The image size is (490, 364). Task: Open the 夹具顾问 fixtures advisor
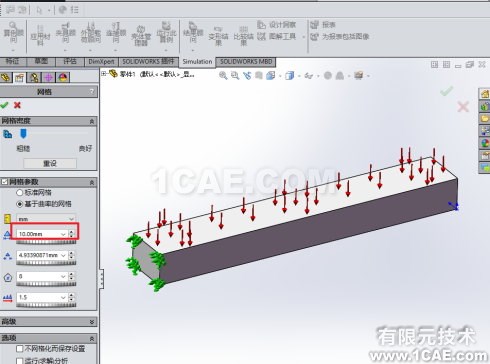(x=66, y=33)
